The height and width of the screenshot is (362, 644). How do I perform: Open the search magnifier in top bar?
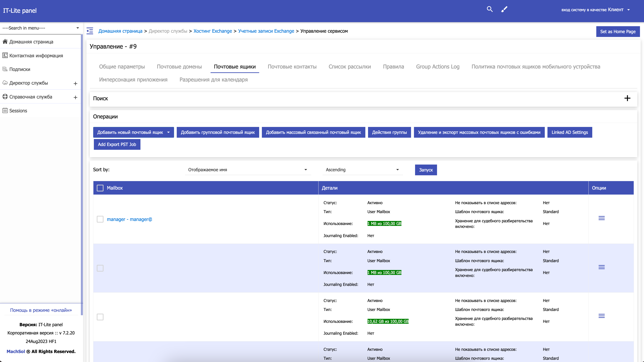[490, 9]
